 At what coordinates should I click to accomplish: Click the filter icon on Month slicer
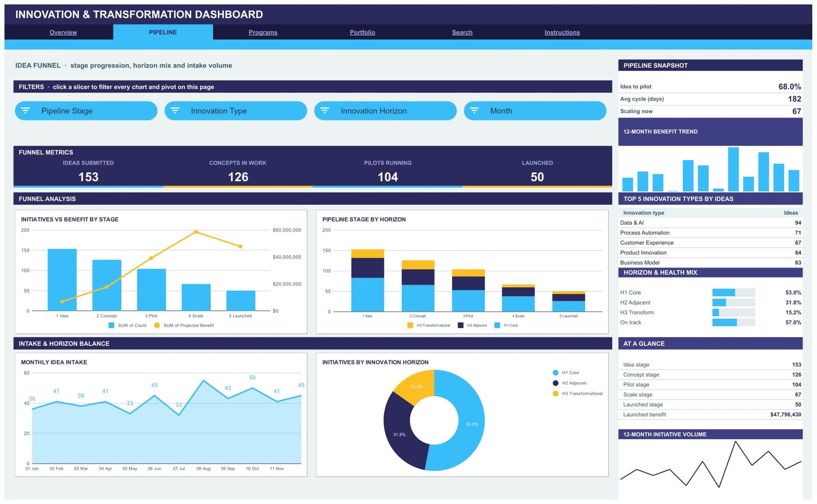click(x=474, y=111)
